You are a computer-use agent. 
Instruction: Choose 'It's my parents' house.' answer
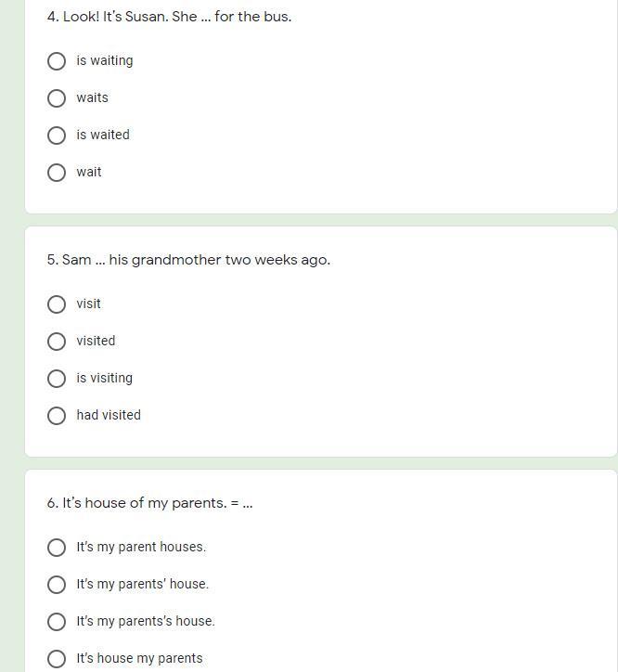tap(57, 585)
